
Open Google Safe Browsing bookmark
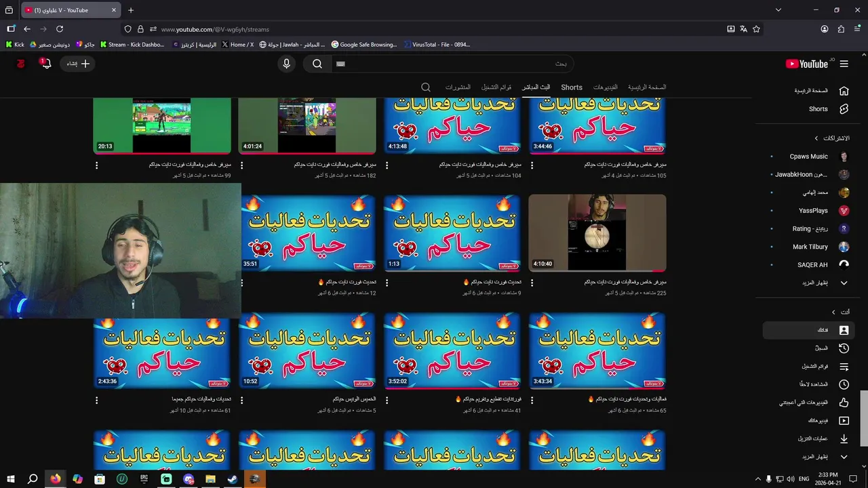[x=363, y=45]
